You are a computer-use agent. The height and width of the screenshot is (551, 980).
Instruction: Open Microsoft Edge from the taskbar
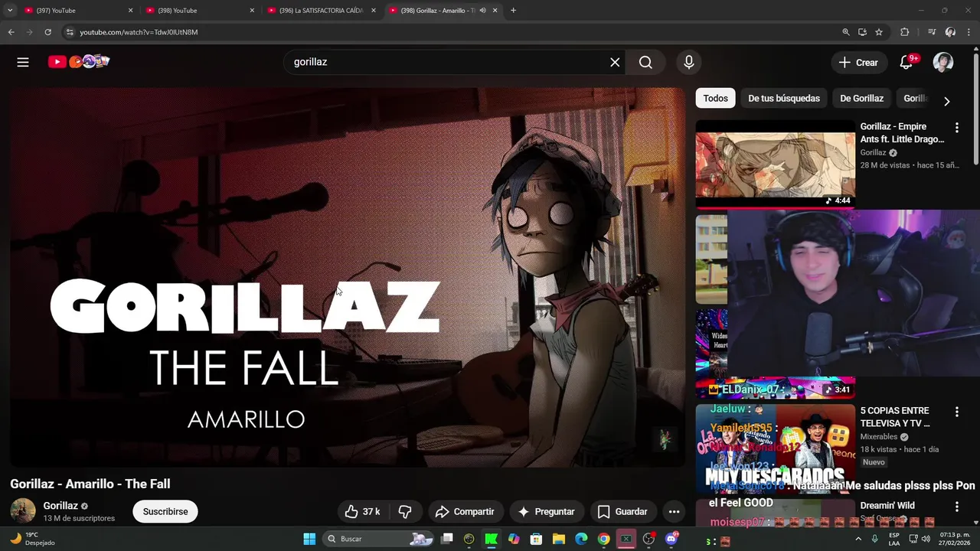pyautogui.click(x=581, y=539)
